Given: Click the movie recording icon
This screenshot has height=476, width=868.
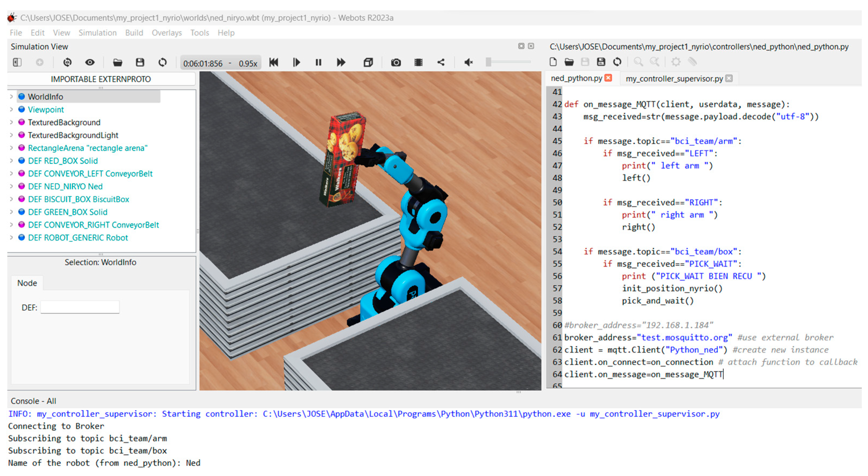Looking at the screenshot, I should (x=418, y=62).
